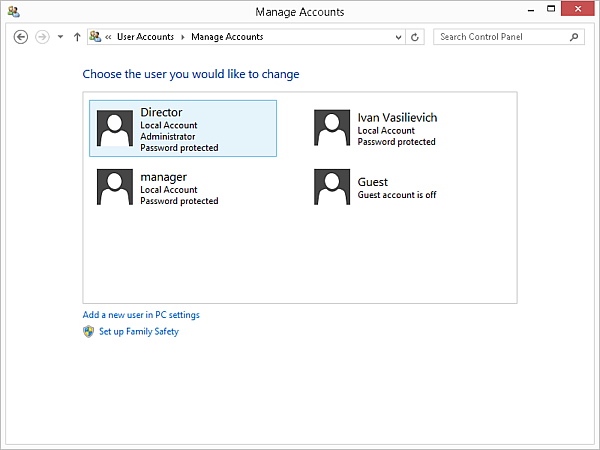Open the User Accounts breadcrumb
This screenshot has height=450, width=600.
[x=145, y=37]
